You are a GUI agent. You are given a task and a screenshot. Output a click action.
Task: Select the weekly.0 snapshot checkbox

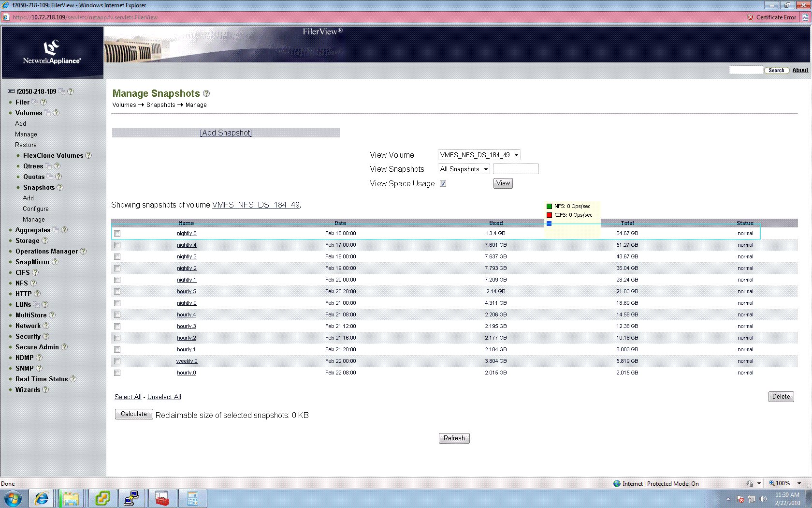(x=117, y=361)
